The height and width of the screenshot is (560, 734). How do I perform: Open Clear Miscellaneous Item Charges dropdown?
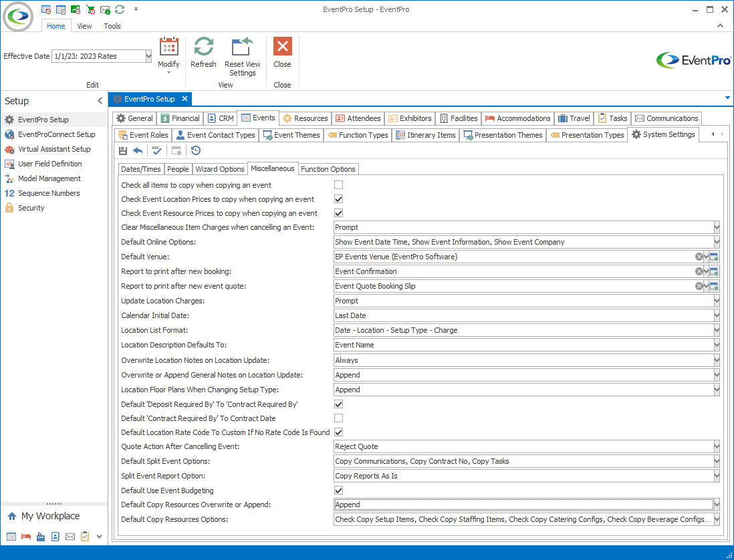717,227
